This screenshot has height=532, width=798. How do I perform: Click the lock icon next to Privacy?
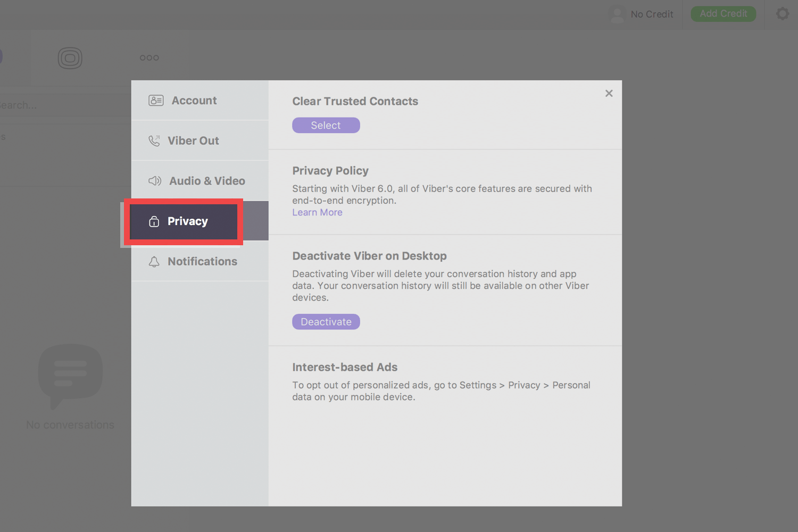pyautogui.click(x=154, y=221)
